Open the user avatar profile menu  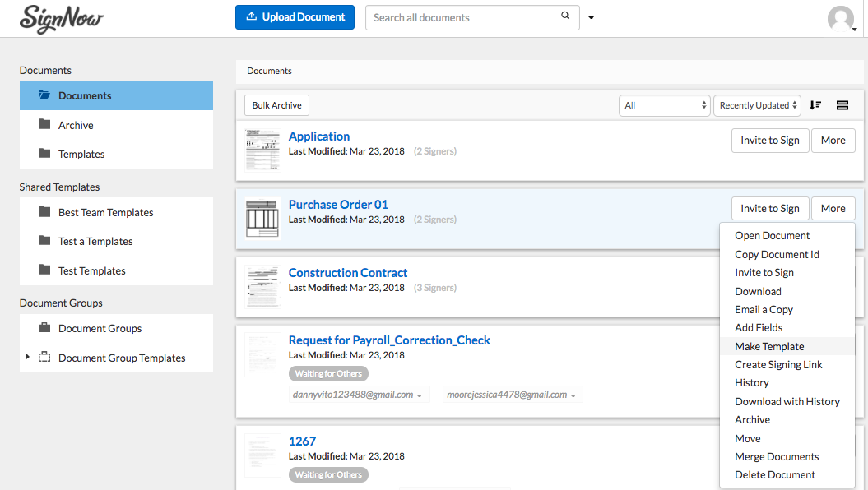coord(842,19)
